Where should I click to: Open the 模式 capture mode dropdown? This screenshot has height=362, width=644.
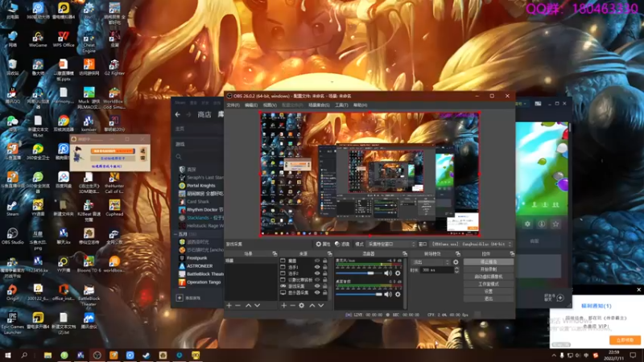[x=391, y=245]
